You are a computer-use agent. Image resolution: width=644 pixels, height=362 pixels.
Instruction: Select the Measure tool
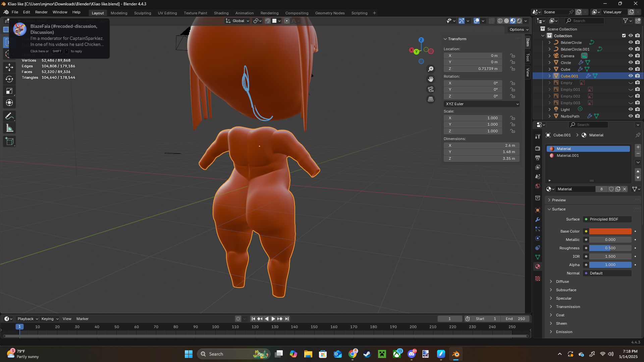pyautogui.click(x=9, y=128)
